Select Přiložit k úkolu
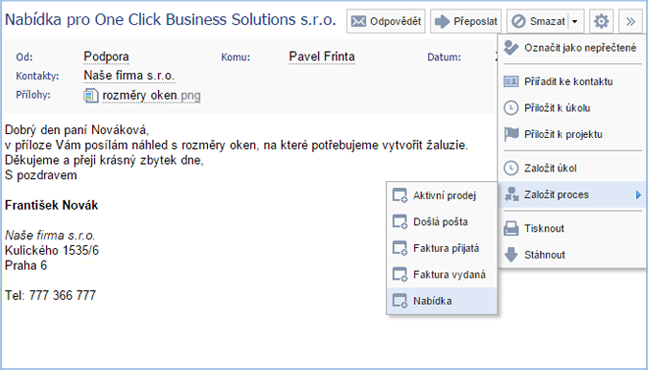 tap(572, 108)
